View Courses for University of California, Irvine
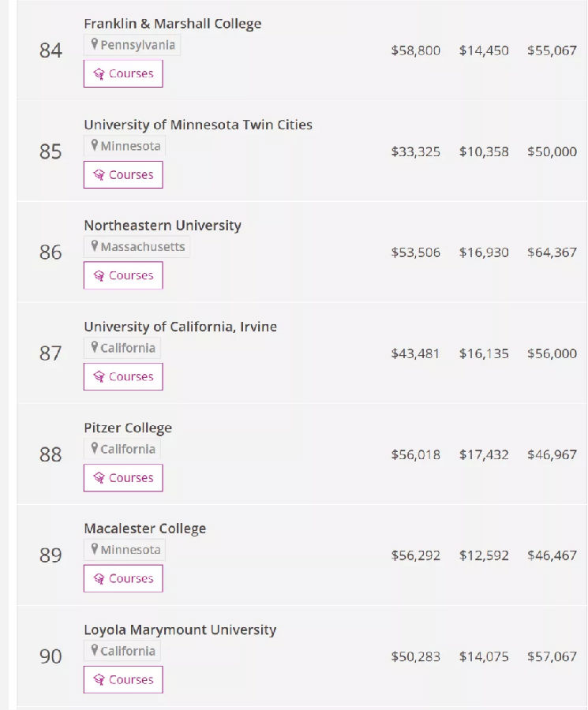588x710 pixels. (x=123, y=377)
